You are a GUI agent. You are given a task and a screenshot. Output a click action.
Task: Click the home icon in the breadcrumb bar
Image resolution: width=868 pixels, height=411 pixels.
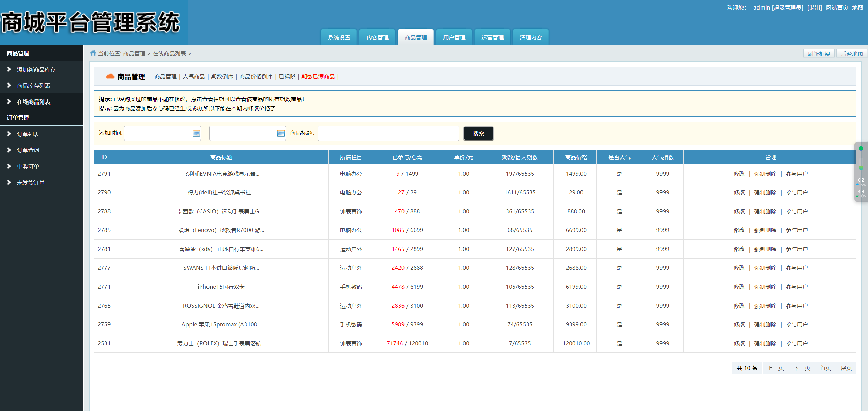pyautogui.click(x=93, y=53)
